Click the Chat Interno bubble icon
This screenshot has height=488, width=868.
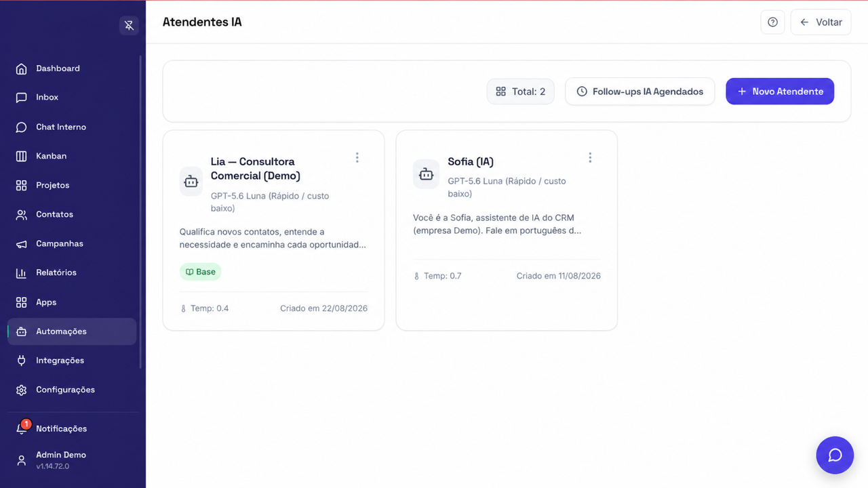click(21, 127)
